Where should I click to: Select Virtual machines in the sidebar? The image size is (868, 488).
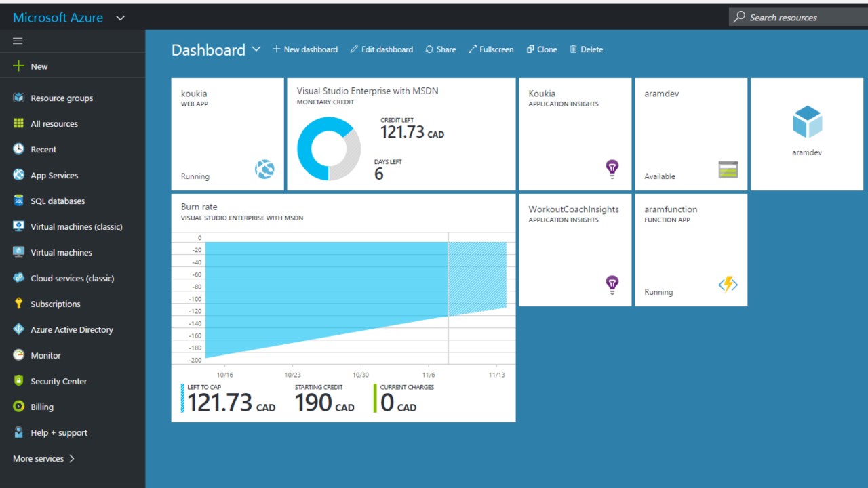61,252
